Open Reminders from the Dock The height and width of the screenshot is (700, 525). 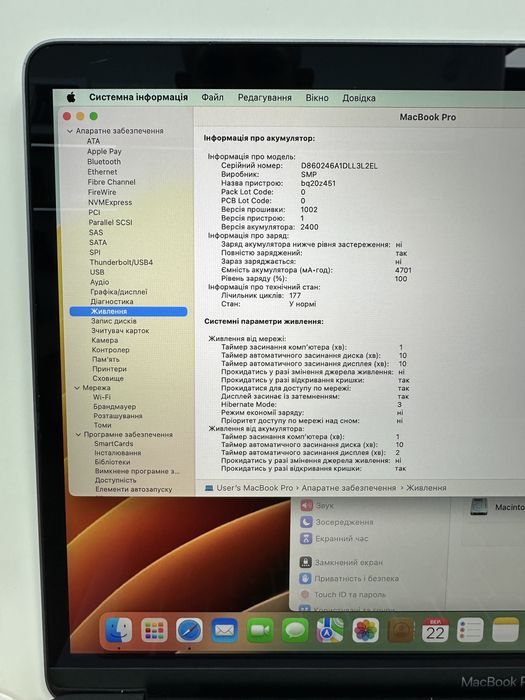pyautogui.click(x=470, y=630)
